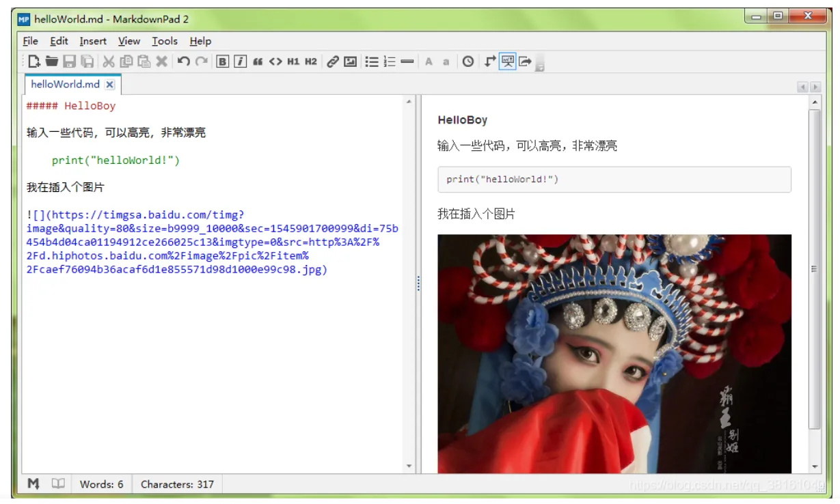Open the File menu
This screenshot has width=840, height=504.
click(31, 41)
